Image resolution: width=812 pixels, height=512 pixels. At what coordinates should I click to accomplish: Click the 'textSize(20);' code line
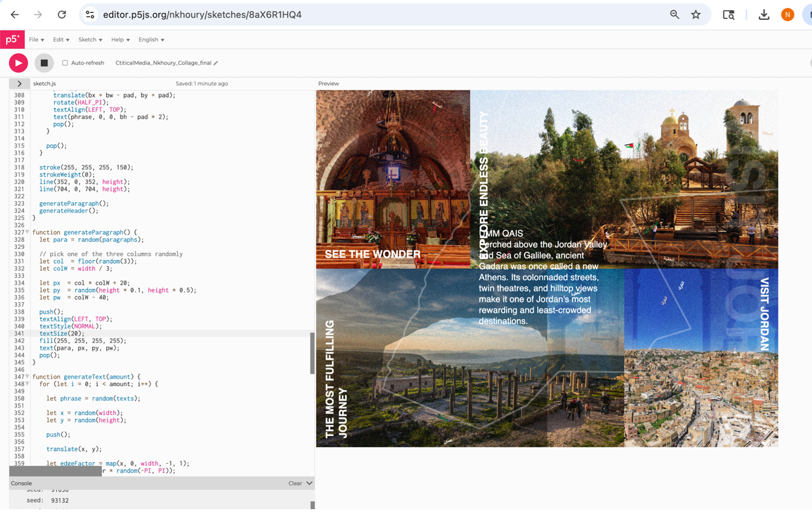[x=62, y=334]
